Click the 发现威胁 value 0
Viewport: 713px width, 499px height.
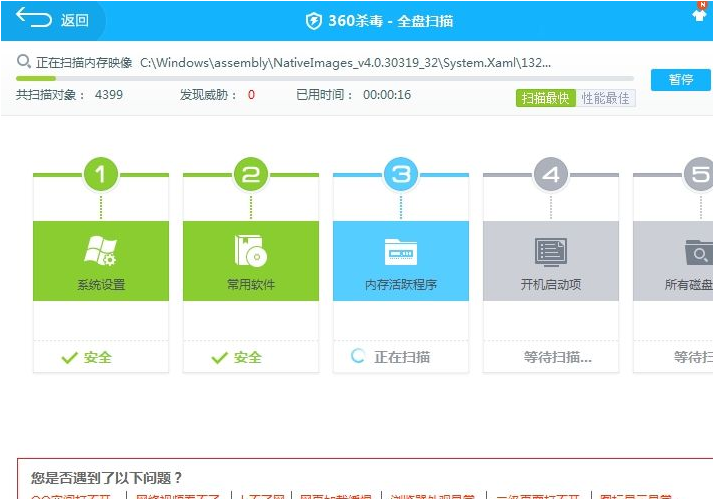[251, 95]
